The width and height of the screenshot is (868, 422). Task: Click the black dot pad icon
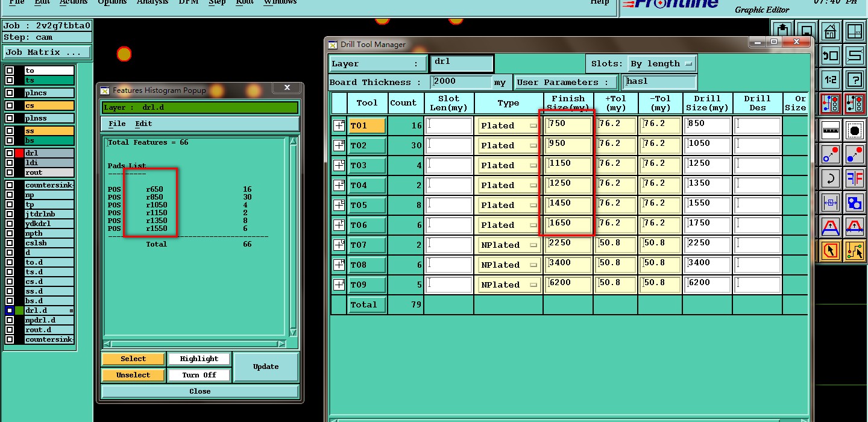(855, 129)
